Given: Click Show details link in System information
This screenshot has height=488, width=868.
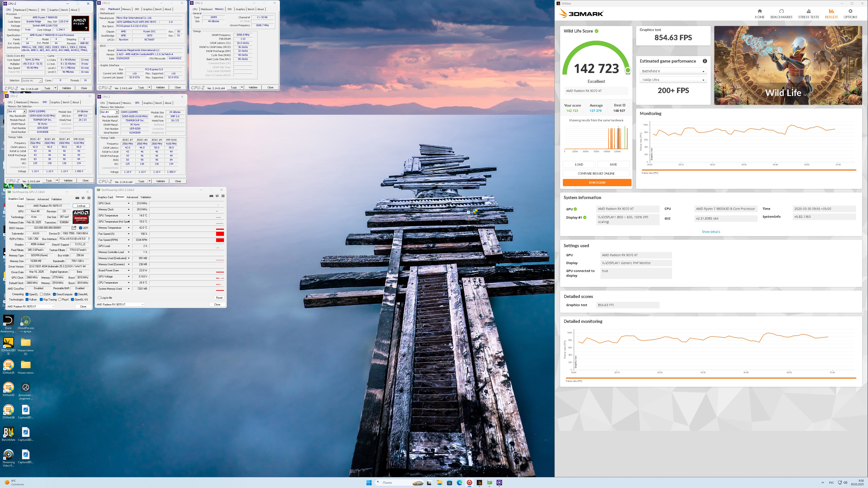Looking at the screenshot, I should (711, 232).
